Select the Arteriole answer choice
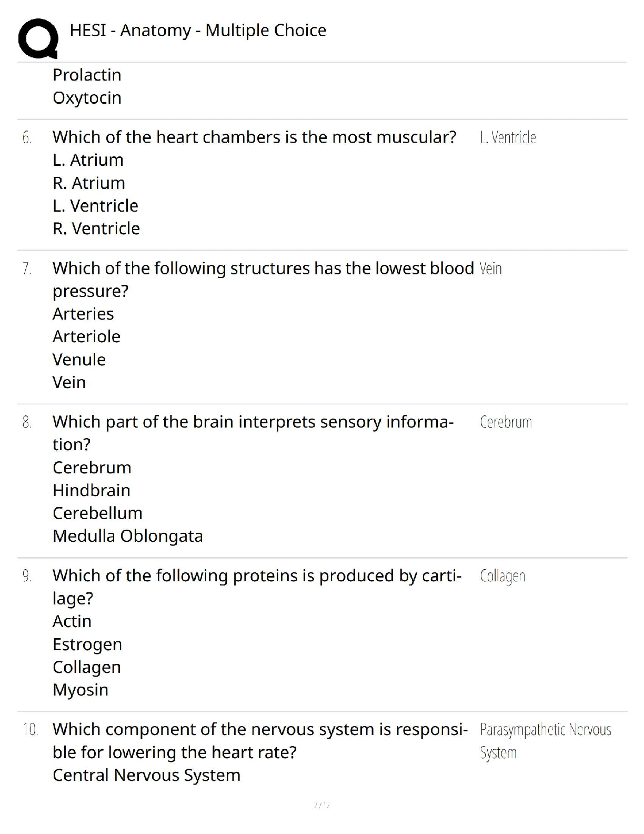Image resolution: width=644 pixels, height=834 pixels. click(x=86, y=336)
